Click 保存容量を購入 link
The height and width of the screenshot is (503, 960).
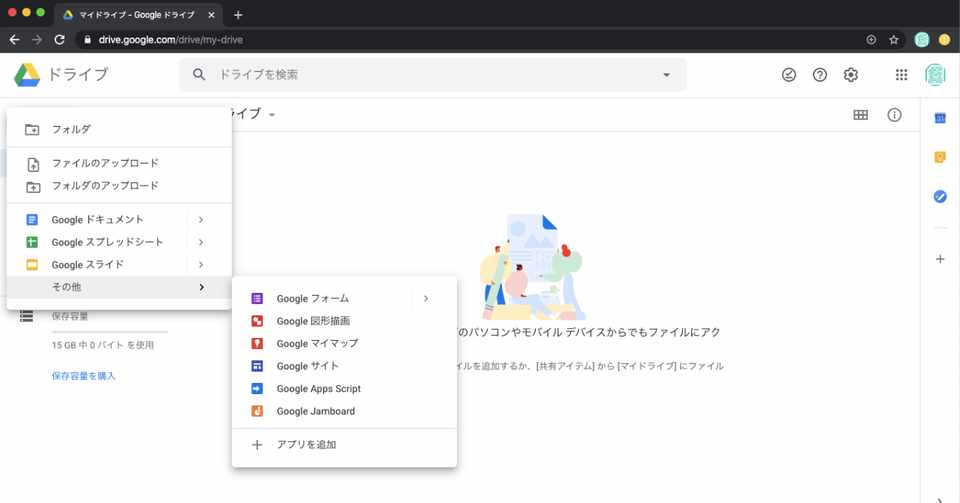tap(83, 376)
